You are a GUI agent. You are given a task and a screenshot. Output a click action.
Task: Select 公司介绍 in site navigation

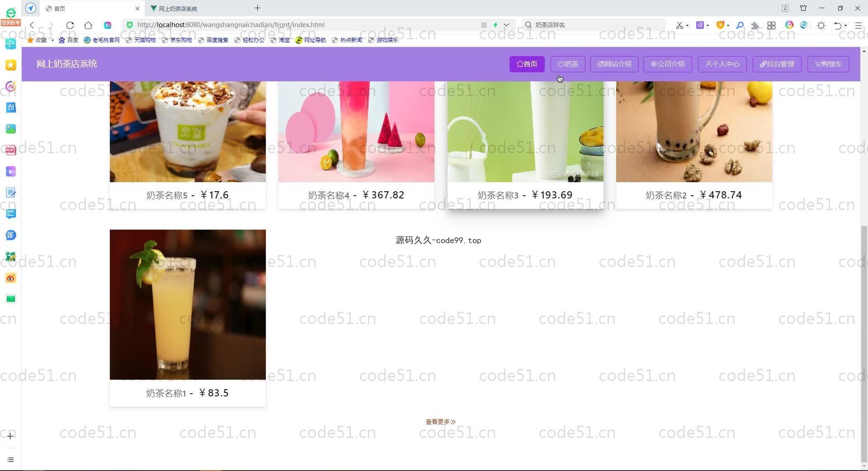coord(668,64)
